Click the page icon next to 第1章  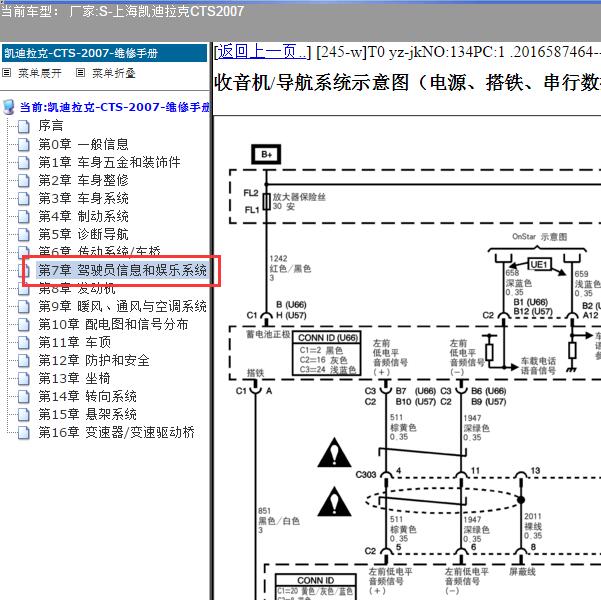[24, 163]
